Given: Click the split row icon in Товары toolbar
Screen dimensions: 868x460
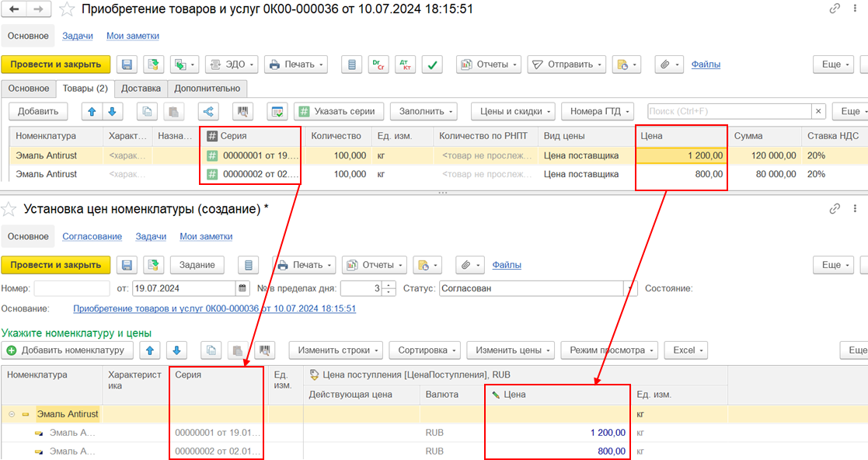Looking at the screenshot, I should [208, 112].
